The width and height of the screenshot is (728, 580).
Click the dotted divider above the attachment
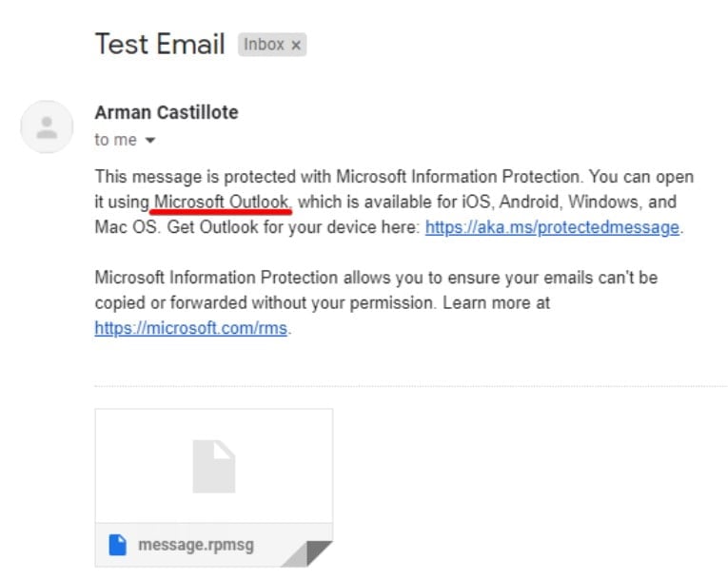[411, 386]
